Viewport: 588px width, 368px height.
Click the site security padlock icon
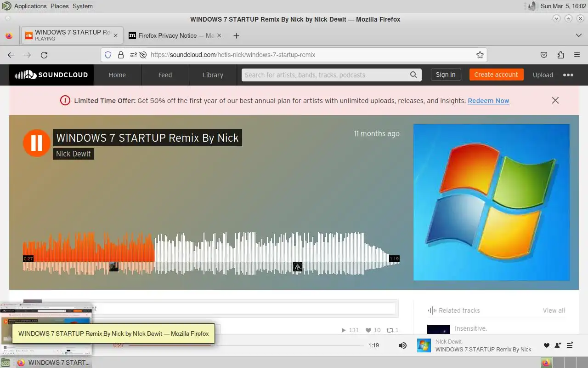121,55
